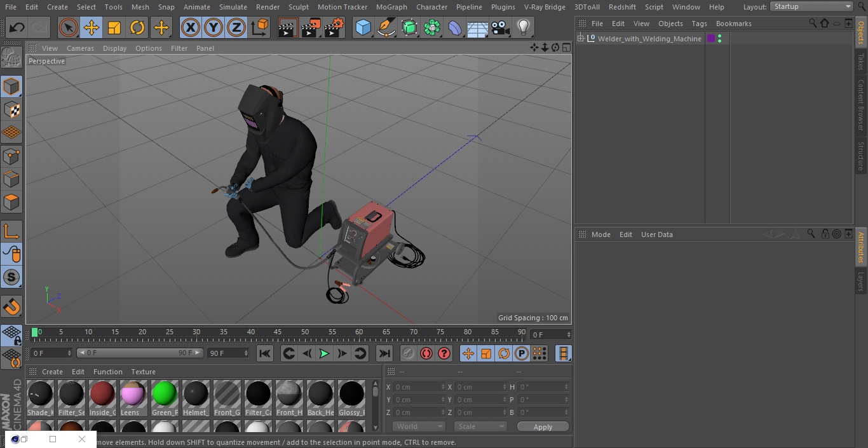The width and height of the screenshot is (868, 448).
Task: Open User Data in Attributes
Action: [656, 234]
